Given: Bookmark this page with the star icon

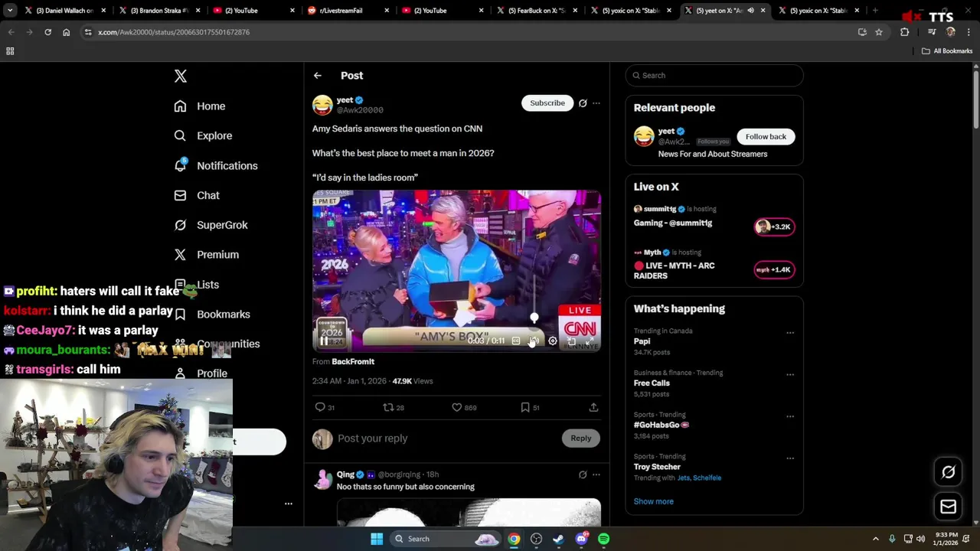Looking at the screenshot, I should pyautogui.click(x=879, y=32).
